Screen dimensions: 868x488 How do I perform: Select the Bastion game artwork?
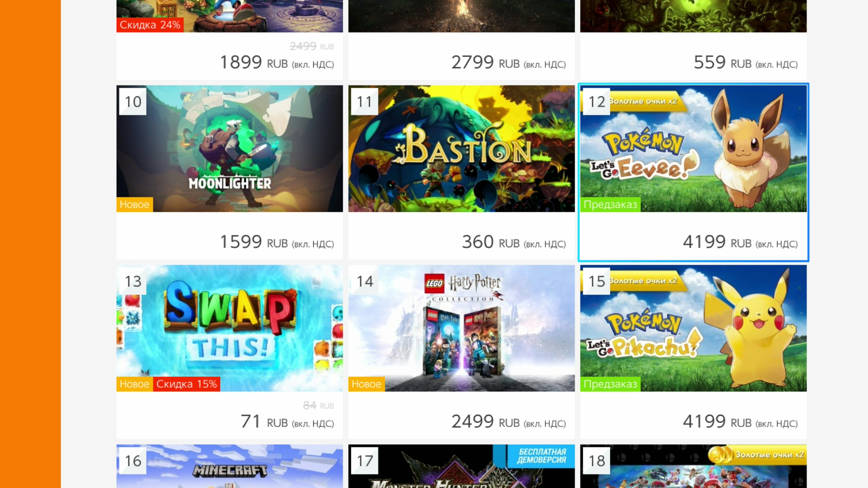coord(462,149)
